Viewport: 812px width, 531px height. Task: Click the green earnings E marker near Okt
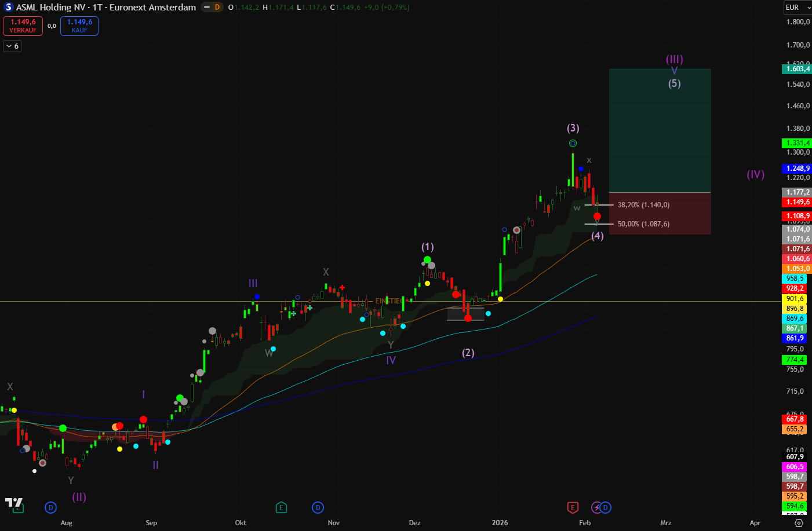pyautogui.click(x=281, y=508)
